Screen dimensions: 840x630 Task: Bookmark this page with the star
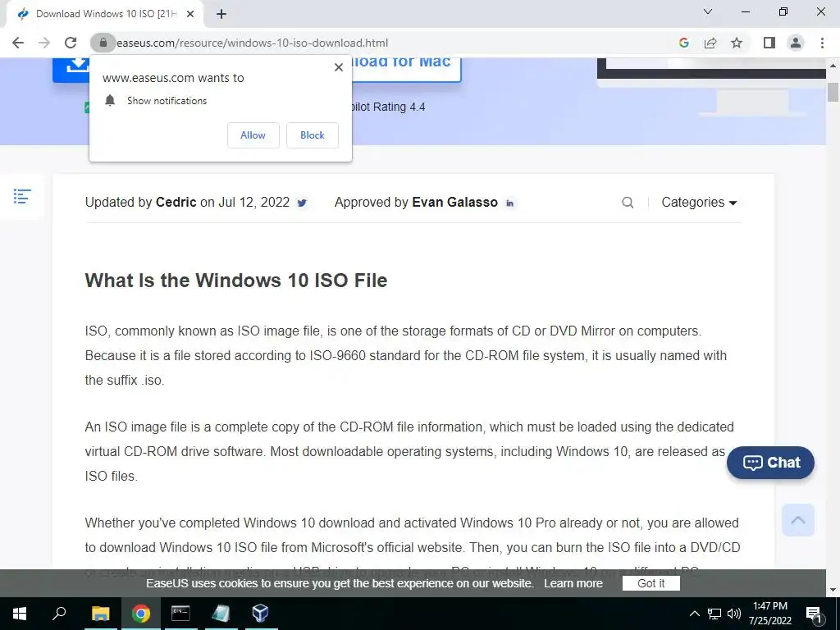point(737,43)
